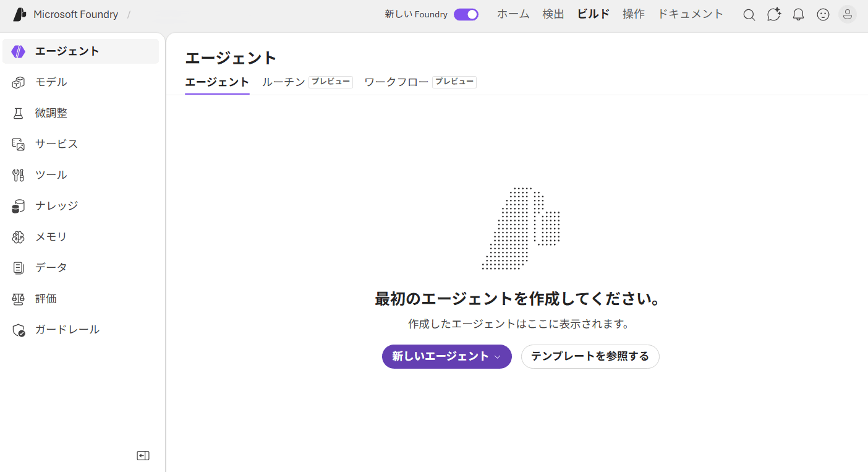Screen dimensions: 868x472
Task: Click the メモリ brain icon
Action: point(19,237)
